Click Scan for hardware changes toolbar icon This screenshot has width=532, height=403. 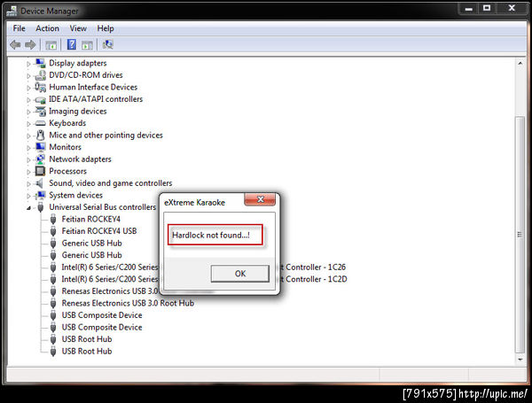[x=108, y=44]
